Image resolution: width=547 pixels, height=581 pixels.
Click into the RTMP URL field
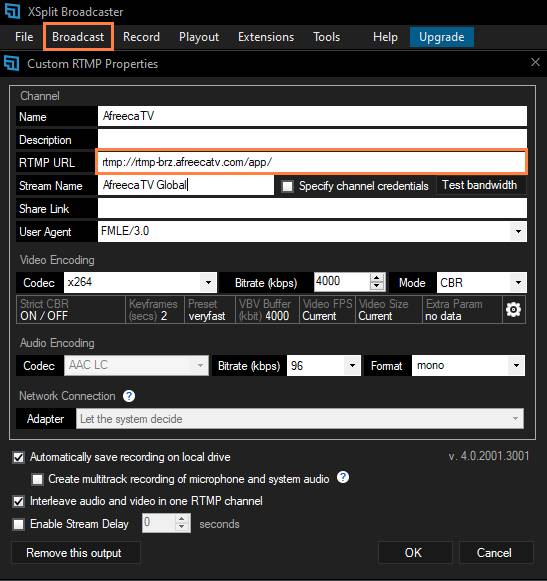[311, 162]
